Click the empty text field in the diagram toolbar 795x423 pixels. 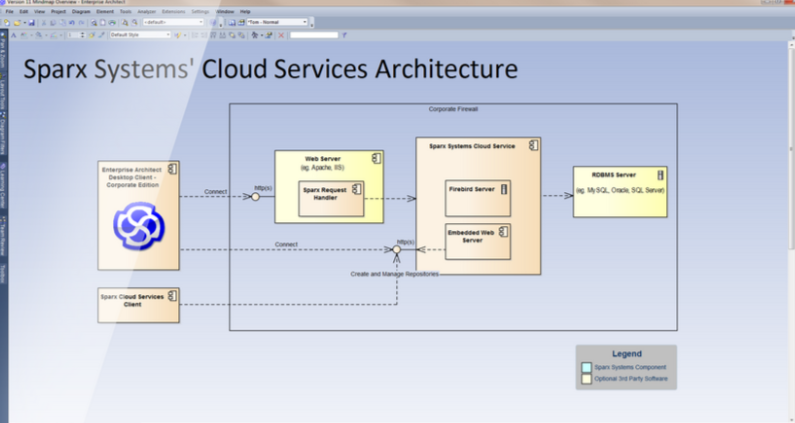tap(314, 35)
